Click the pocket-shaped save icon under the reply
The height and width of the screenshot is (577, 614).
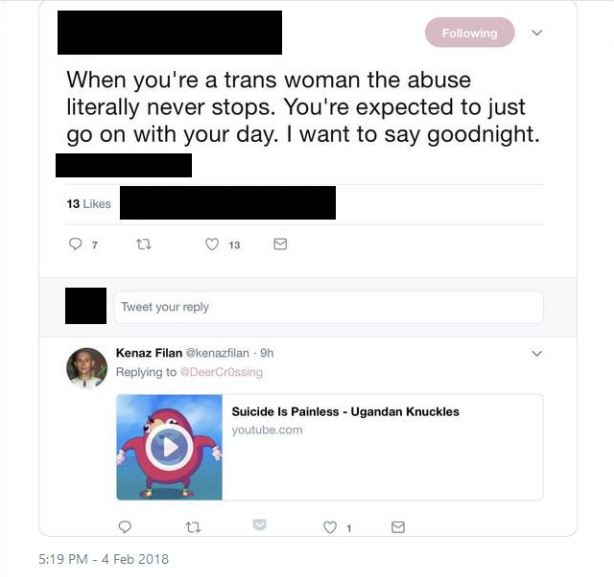pos(260,524)
